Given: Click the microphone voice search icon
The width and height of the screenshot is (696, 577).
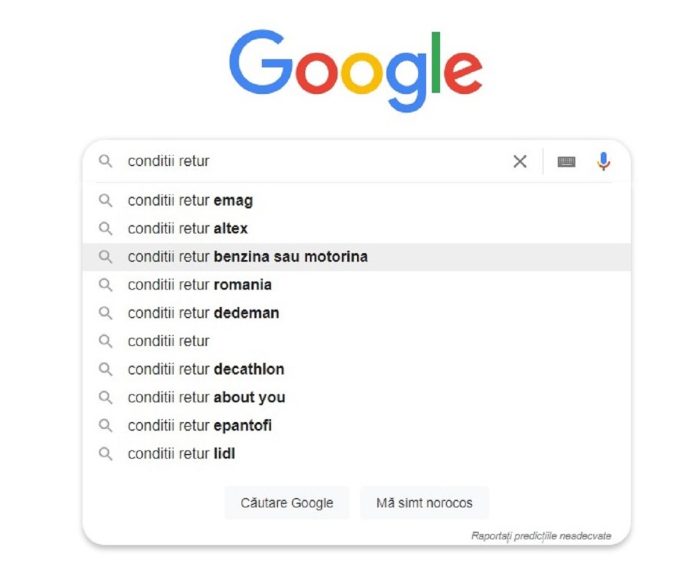Looking at the screenshot, I should pos(603,162).
